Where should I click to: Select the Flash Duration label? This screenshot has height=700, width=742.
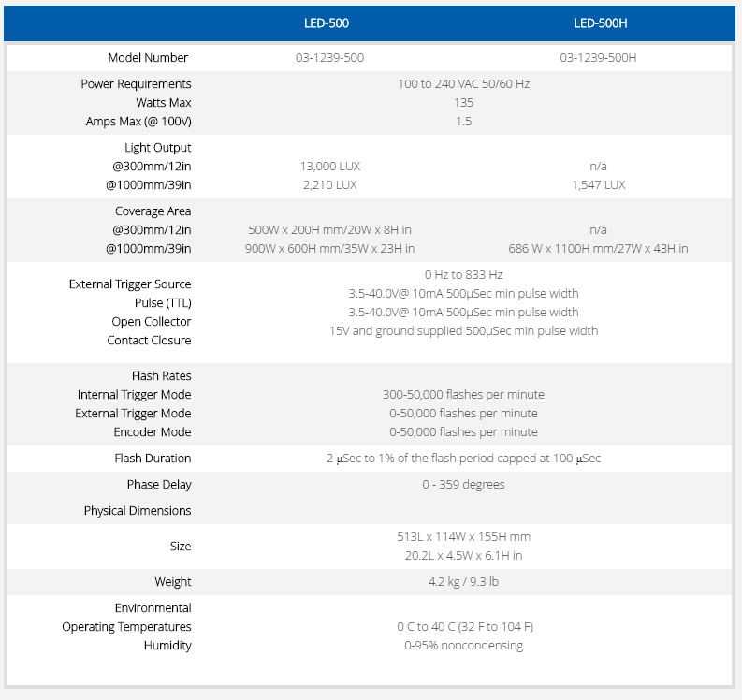click(153, 459)
